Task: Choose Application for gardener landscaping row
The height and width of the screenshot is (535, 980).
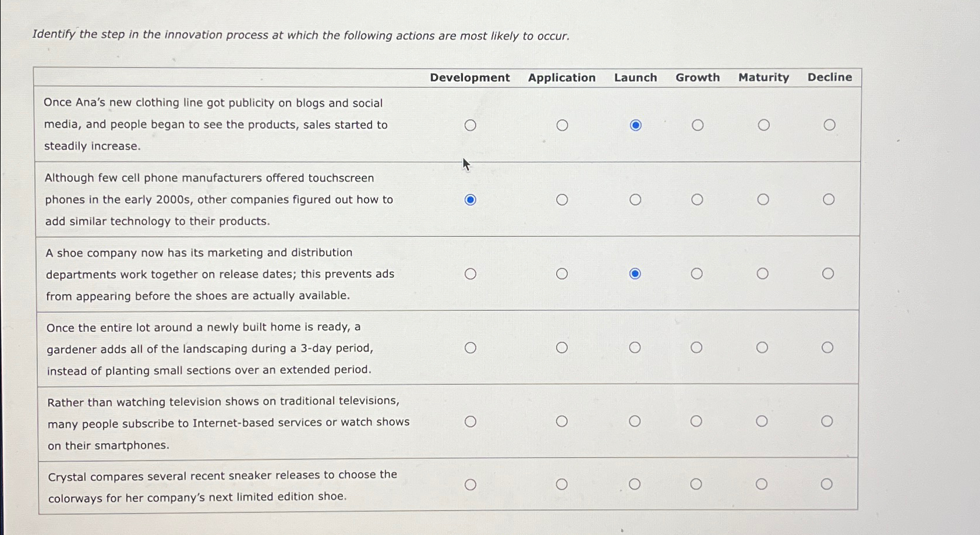Action: [x=561, y=348]
